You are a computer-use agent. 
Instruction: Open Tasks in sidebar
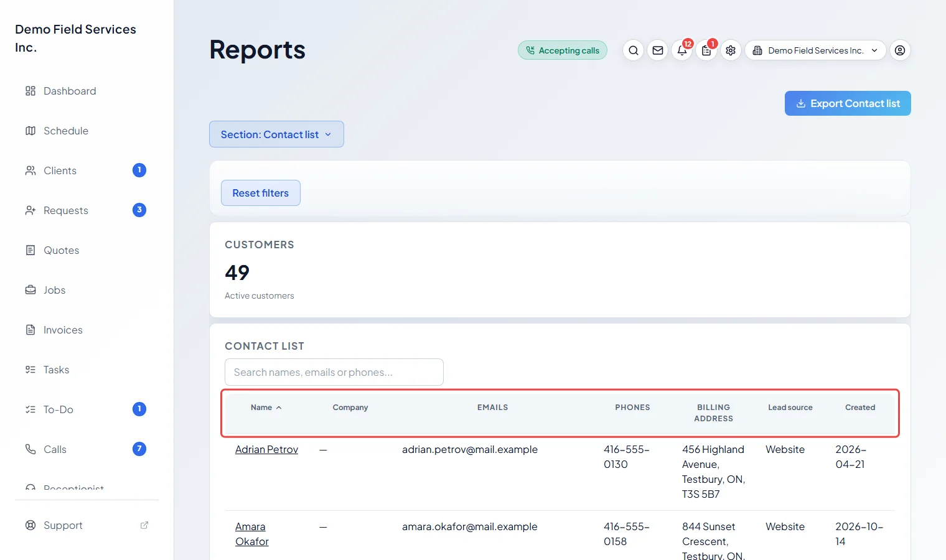pyautogui.click(x=87, y=370)
